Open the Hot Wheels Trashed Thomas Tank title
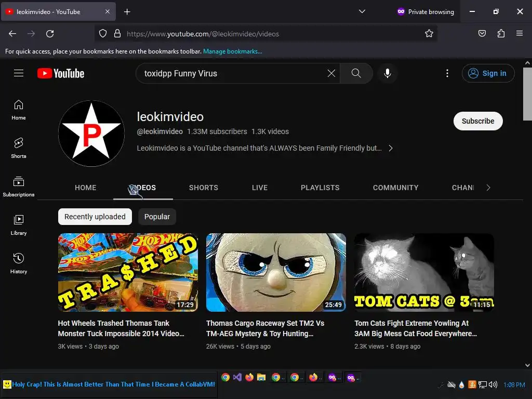 pos(121,328)
